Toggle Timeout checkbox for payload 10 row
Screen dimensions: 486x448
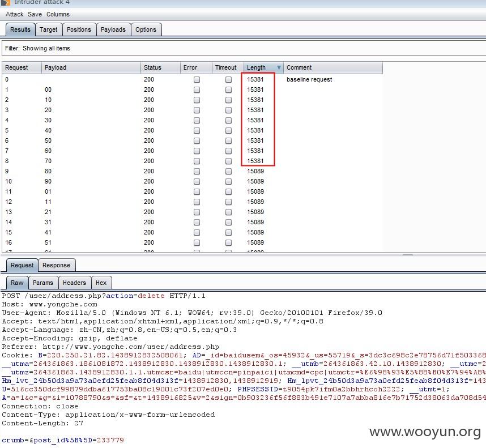228,100
